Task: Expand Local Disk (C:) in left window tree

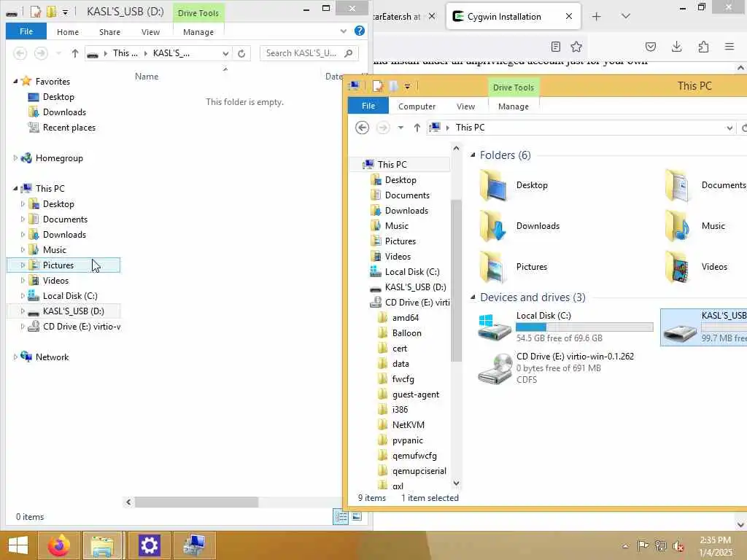Action: pos(23,296)
